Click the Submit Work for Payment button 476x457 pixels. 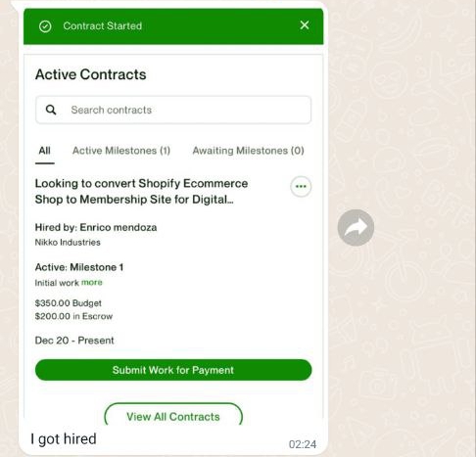173,370
